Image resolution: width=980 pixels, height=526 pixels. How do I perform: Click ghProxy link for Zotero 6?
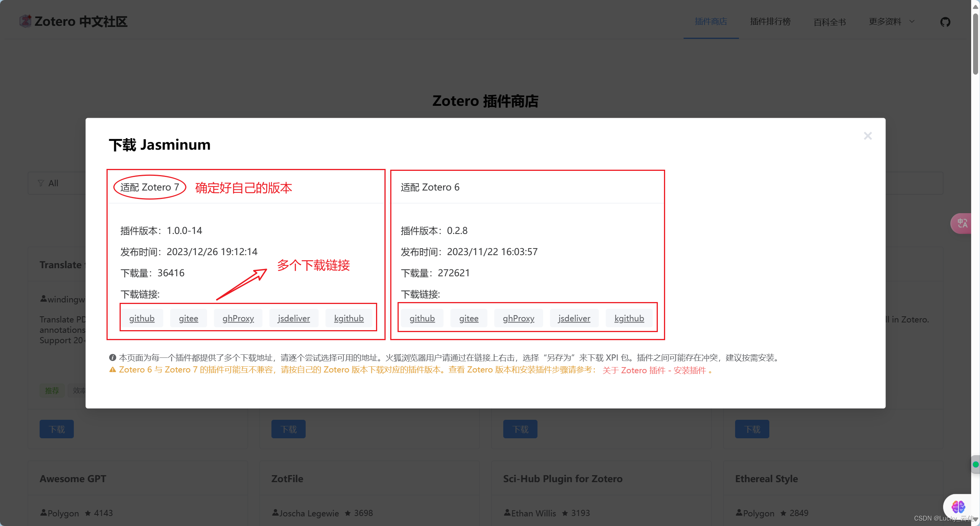pos(518,318)
